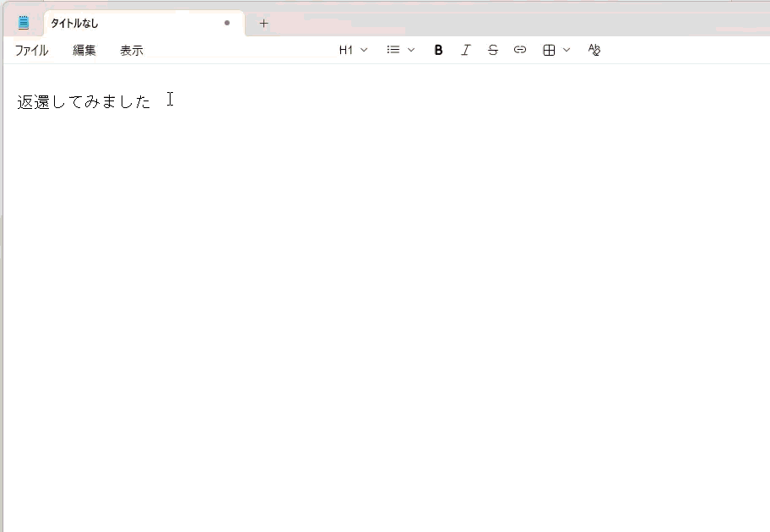
Task: Apply italic formatting
Action: click(465, 50)
